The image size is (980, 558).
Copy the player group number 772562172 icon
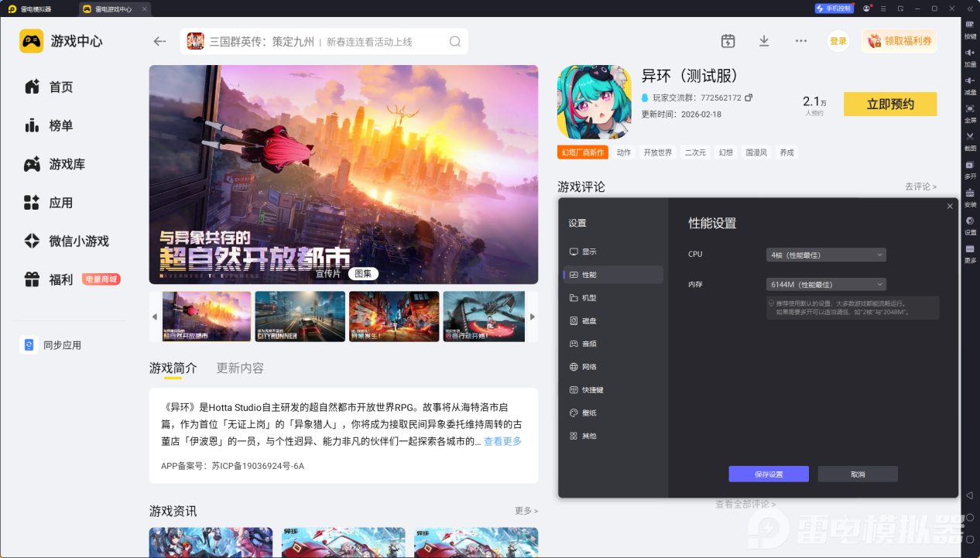pyautogui.click(x=749, y=98)
